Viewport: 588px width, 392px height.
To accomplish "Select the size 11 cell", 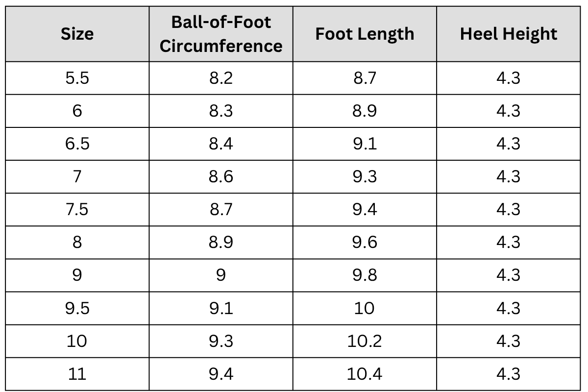I will pyautogui.click(x=77, y=374).
